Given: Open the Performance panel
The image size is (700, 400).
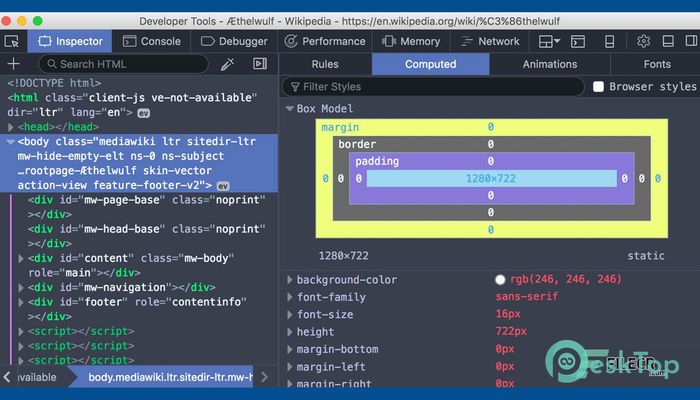Looking at the screenshot, I should 325,42.
